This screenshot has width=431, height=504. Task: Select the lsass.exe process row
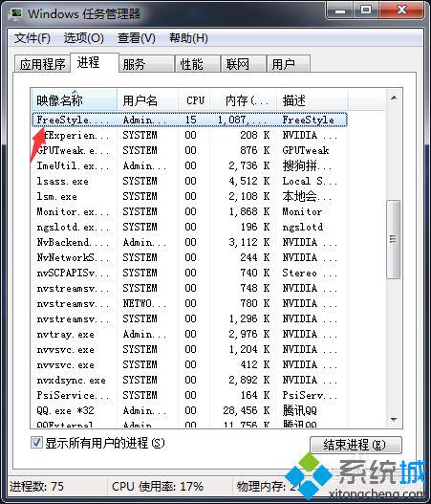tap(189, 181)
